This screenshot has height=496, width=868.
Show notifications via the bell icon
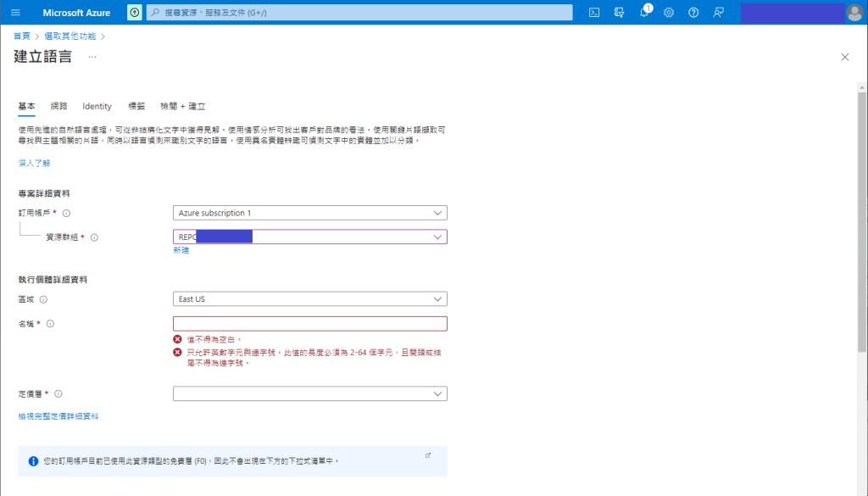pyautogui.click(x=644, y=13)
